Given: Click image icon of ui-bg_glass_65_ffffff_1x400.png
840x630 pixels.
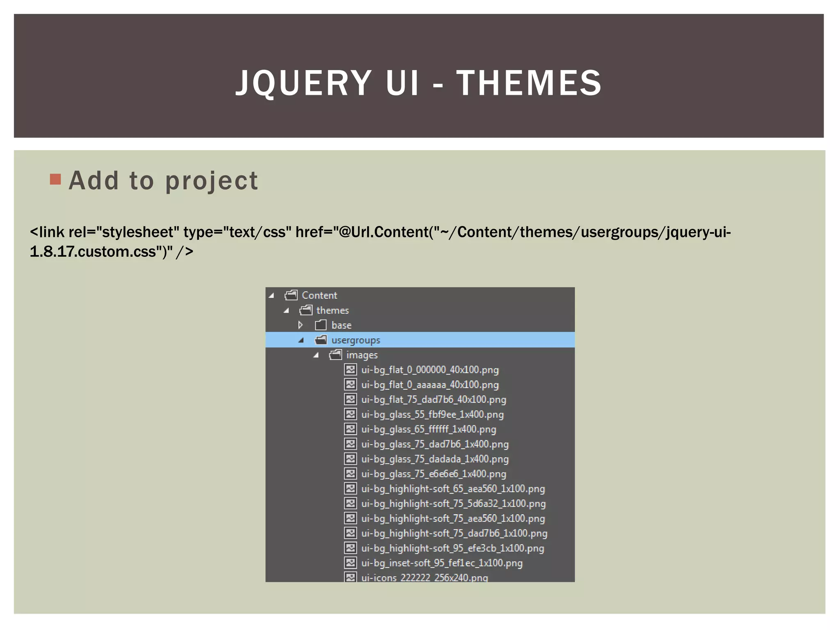Looking at the screenshot, I should [x=350, y=429].
